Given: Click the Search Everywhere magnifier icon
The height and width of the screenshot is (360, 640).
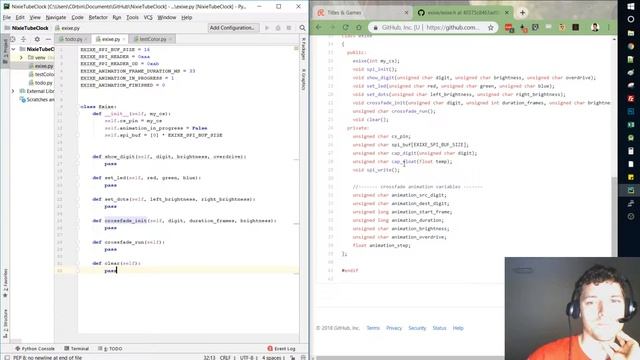Looking at the screenshot, I should click(302, 28).
